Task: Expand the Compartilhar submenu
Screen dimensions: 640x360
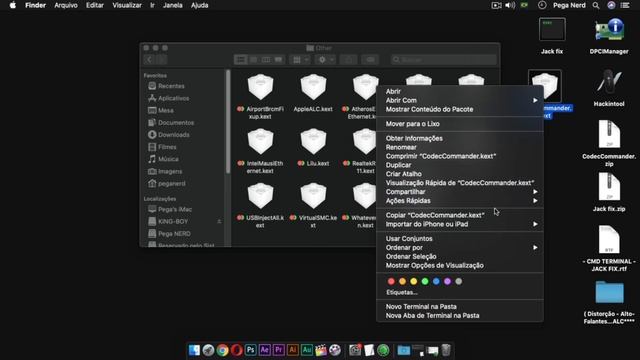Action: pos(460,192)
